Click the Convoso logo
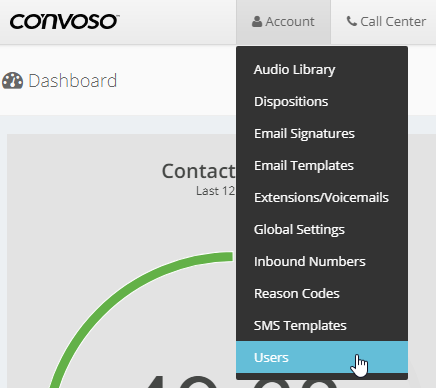This screenshot has height=388, width=436. [x=65, y=22]
